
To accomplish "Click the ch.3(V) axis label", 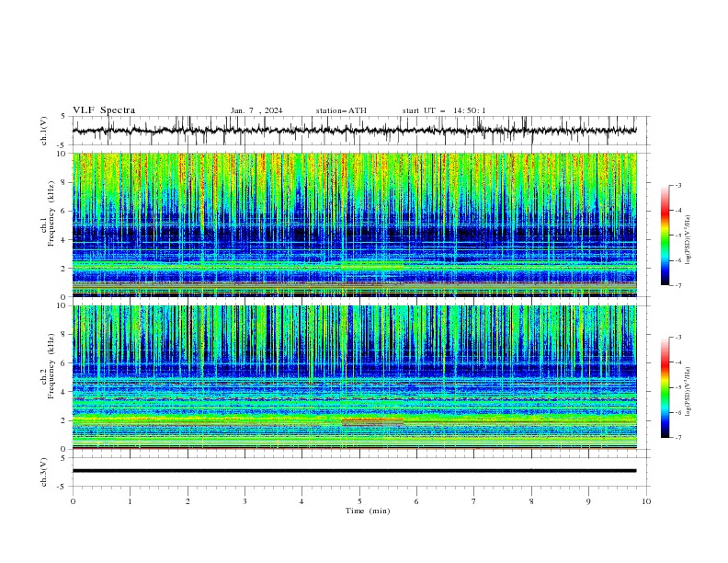I will 44,472.
